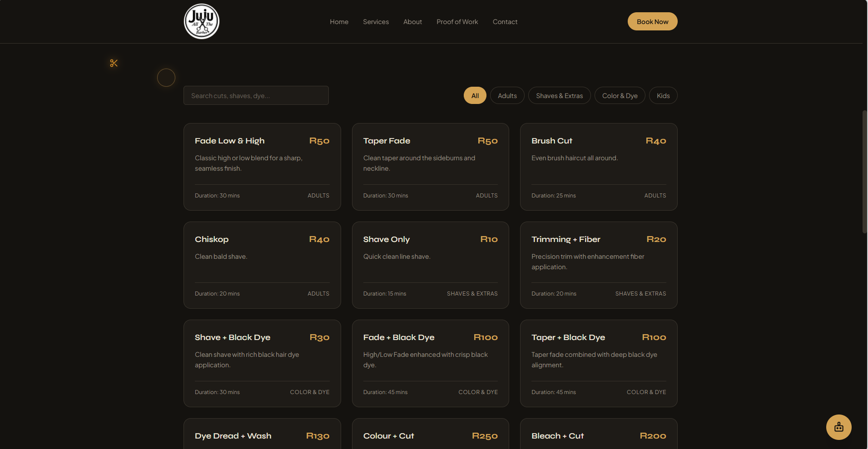Select the Brush Cut service title
Viewport: 868px width, 449px height.
[552, 141]
